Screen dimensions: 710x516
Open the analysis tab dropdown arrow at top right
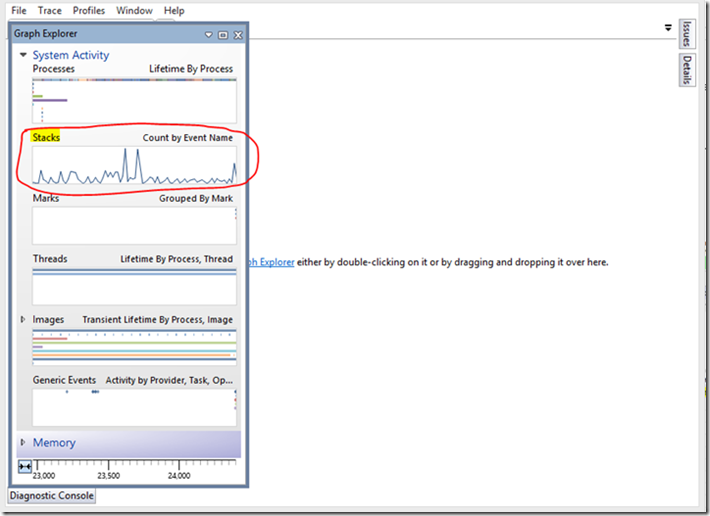tap(668, 28)
